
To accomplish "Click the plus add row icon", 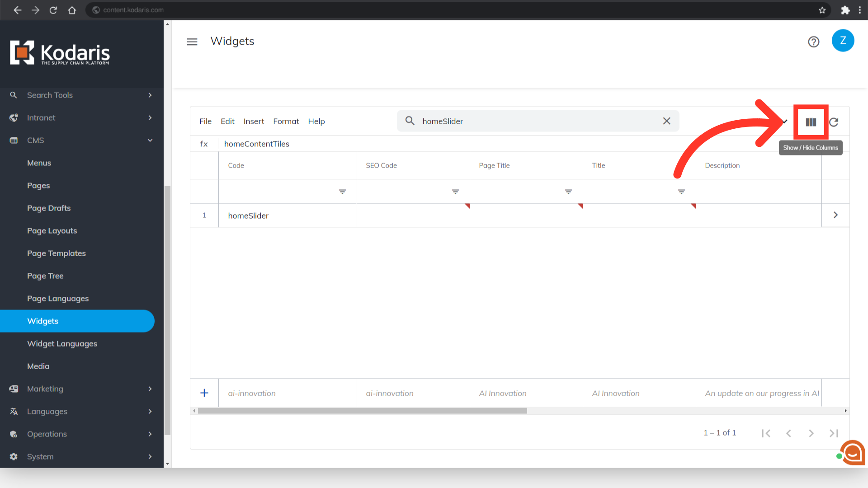I will (204, 393).
